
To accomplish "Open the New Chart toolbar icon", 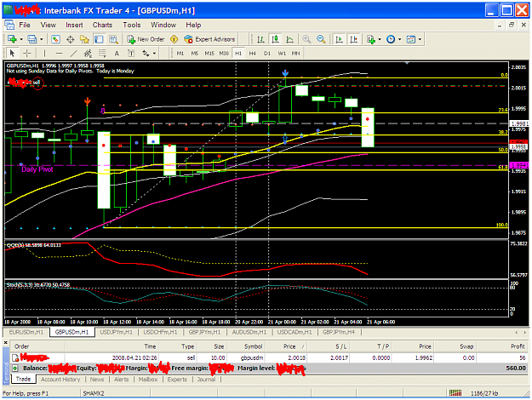I will tap(12, 39).
